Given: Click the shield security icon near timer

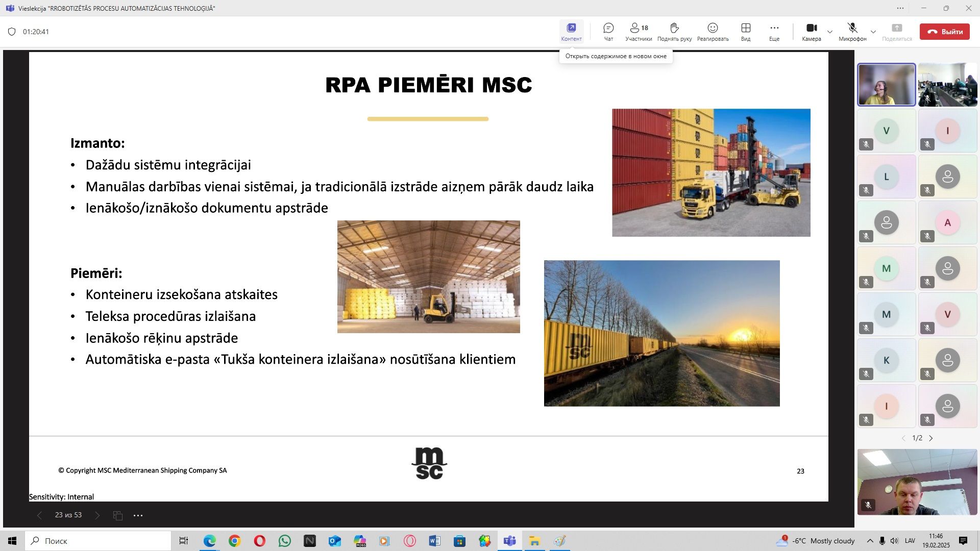Looking at the screenshot, I should pos(12,32).
